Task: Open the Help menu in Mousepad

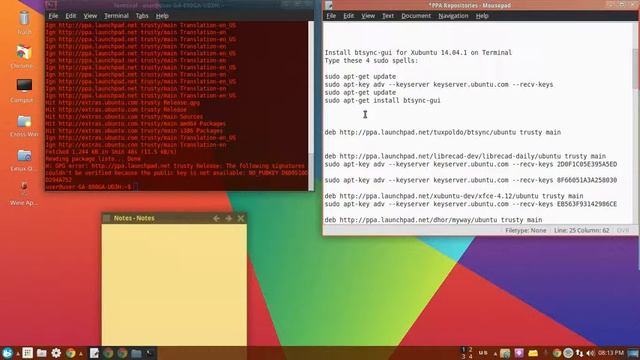Action: pyautogui.click(x=482, y=16)
